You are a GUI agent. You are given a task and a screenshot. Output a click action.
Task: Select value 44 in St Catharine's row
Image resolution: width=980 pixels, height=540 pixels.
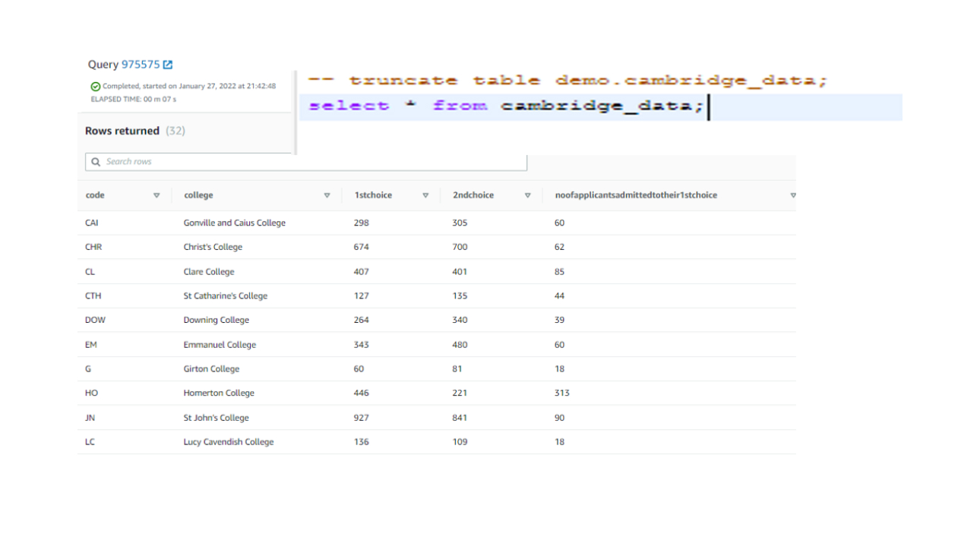point(560,296)
